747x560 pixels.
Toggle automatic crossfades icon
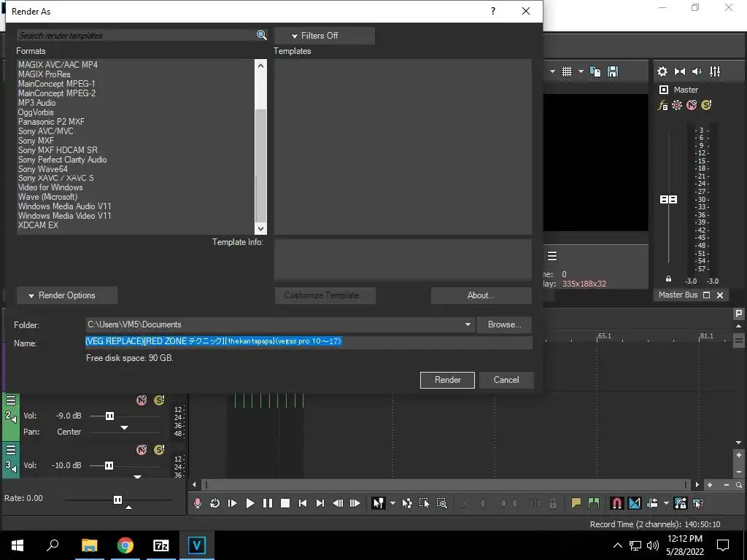[635, 503]
